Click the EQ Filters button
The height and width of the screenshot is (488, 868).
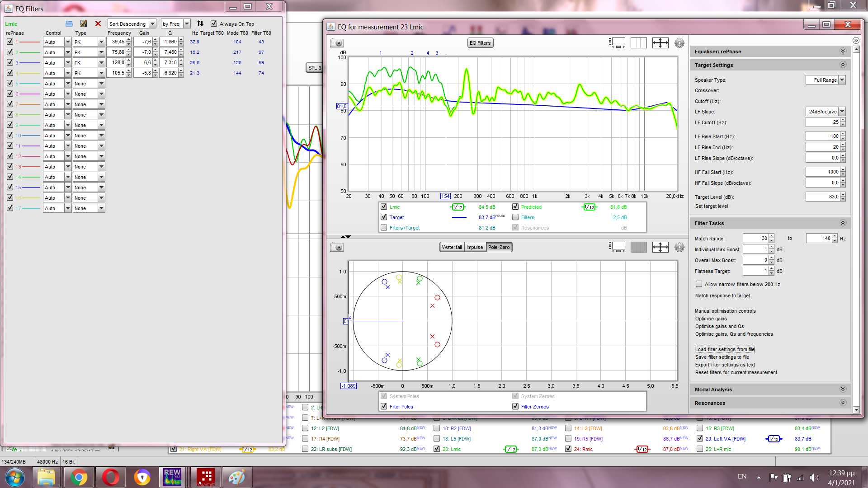coord(480,43)
